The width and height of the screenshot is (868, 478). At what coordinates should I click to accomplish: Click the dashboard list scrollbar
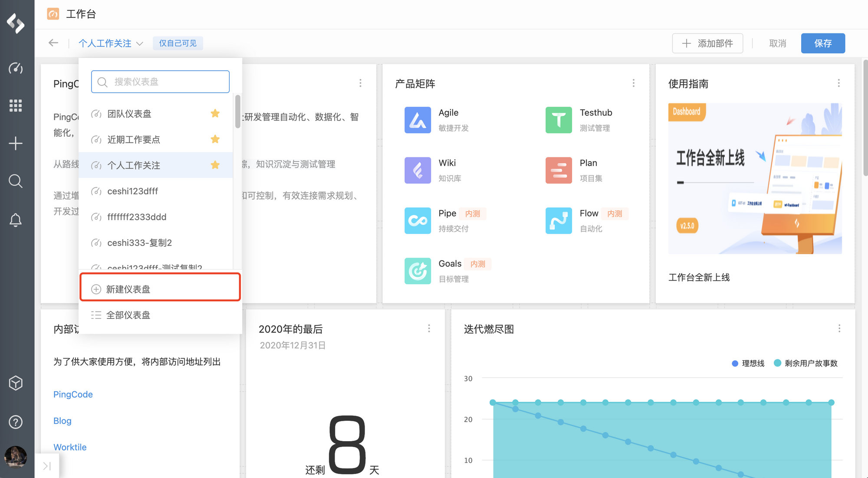tap(237, 111)
